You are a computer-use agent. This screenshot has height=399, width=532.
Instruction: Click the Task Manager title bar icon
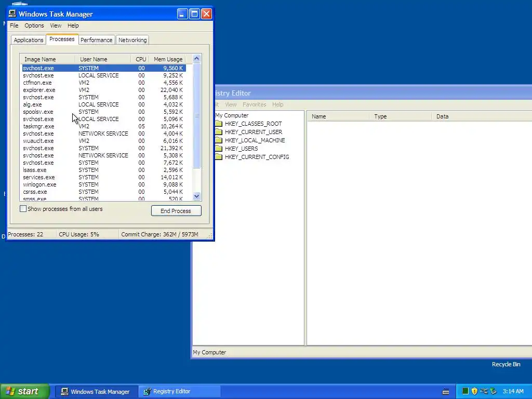pos(12,14)
